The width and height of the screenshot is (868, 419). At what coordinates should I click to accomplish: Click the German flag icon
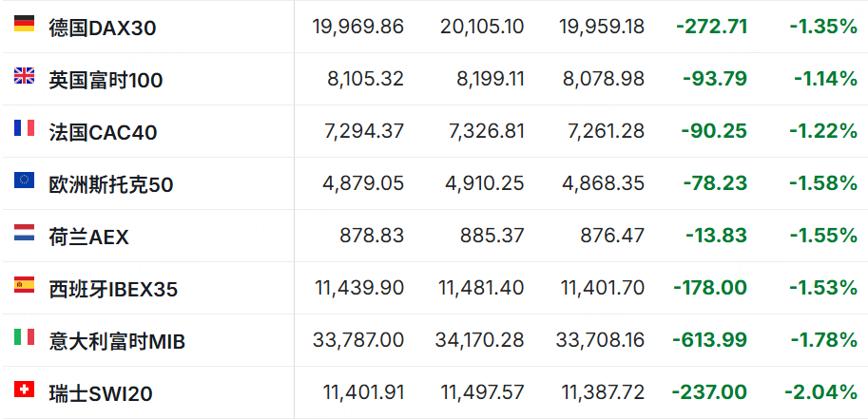click(25, 23)
